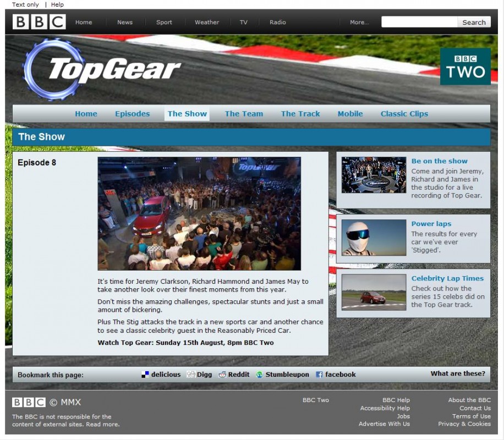The image size is (504, 440).
Task: Click the facebook icon
Action: coord(319,375)
